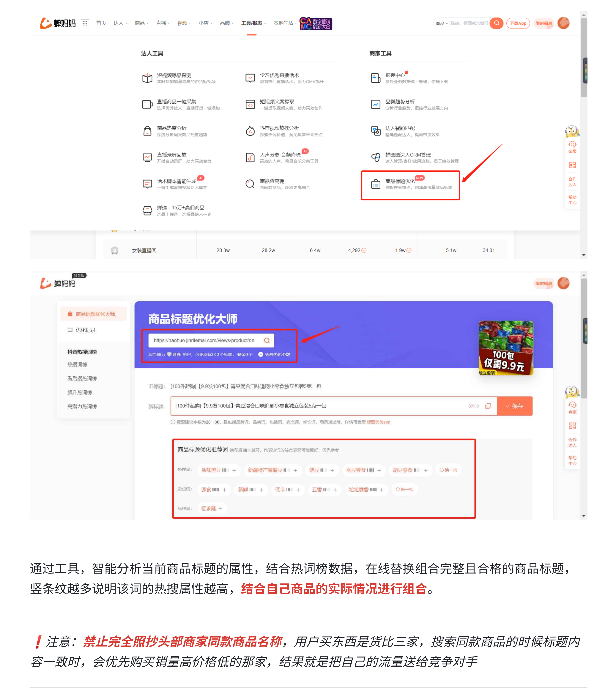This screenshot has width=616, height=699.
Task: Expand 商品 navigation dropdown
Action: pyautogui.click(x=142, y=23)
